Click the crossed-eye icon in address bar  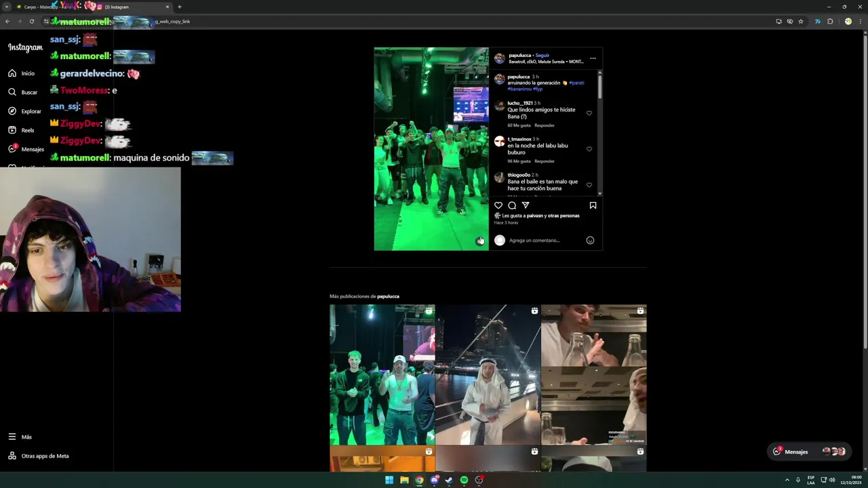click(790, 21)
